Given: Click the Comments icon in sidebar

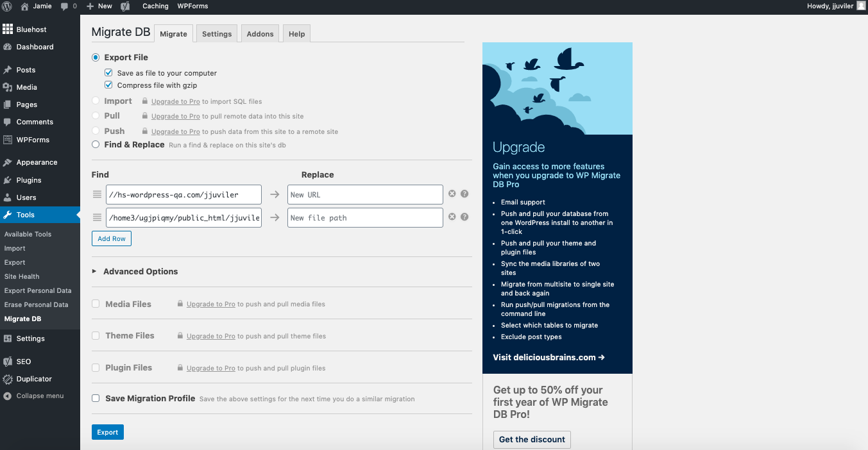Looking at the screenshot, I should click(8, 122).
